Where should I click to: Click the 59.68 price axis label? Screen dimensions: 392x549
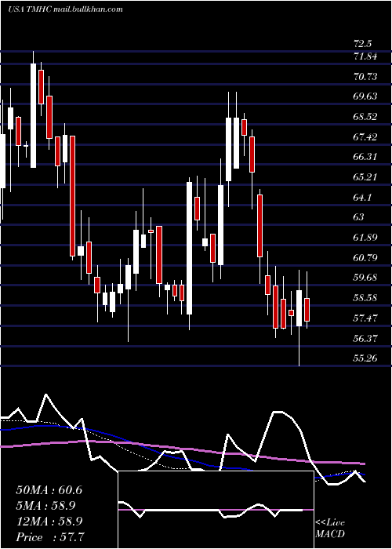(x=366, y=278)
